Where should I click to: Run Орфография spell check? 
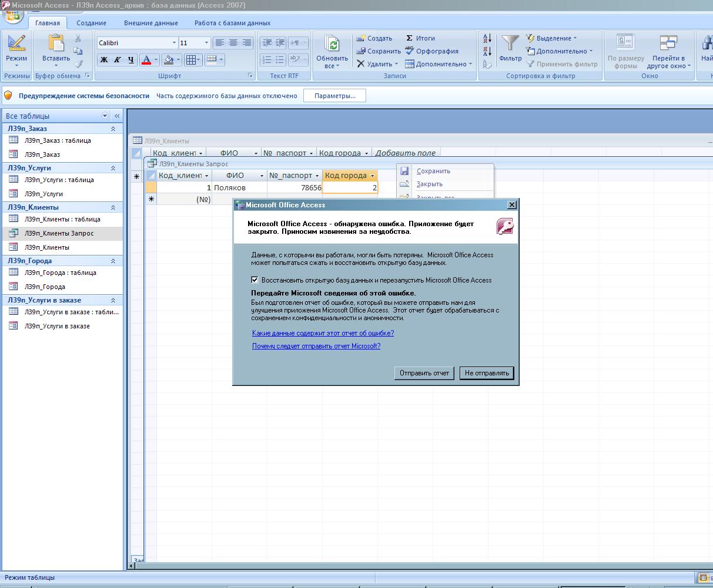click(431, 51)
